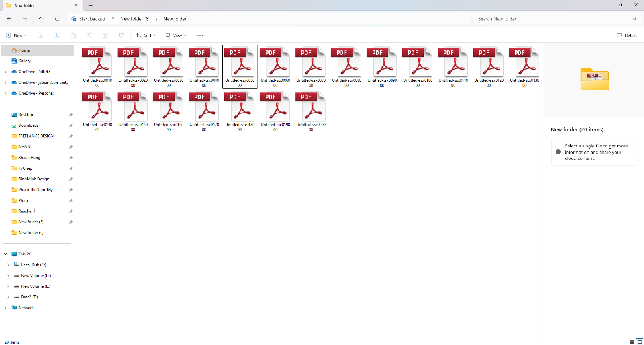Select file Untitled-ssx001000 PDF
Screen dimensions: 644x345
tap(98, 67)
